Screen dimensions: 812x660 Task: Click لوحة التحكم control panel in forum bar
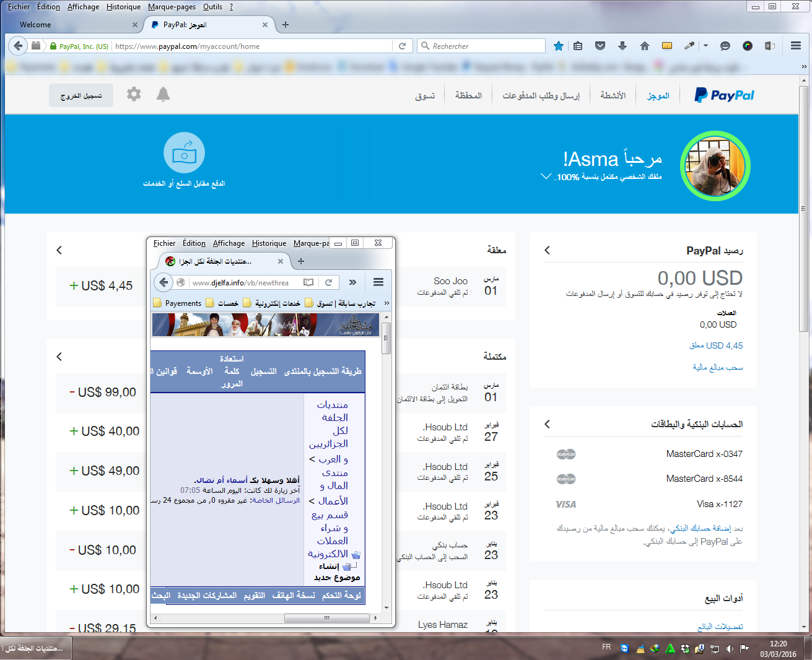(341, 595)
